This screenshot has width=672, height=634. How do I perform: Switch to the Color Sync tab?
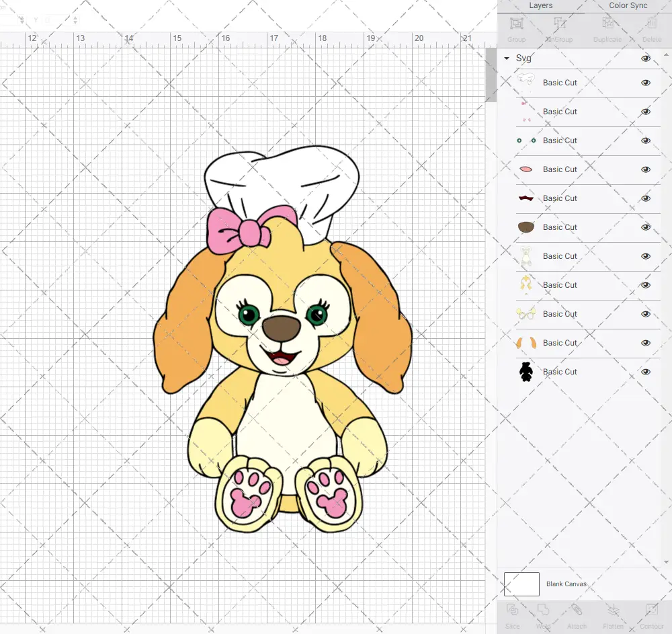click(x=628, y=5)
